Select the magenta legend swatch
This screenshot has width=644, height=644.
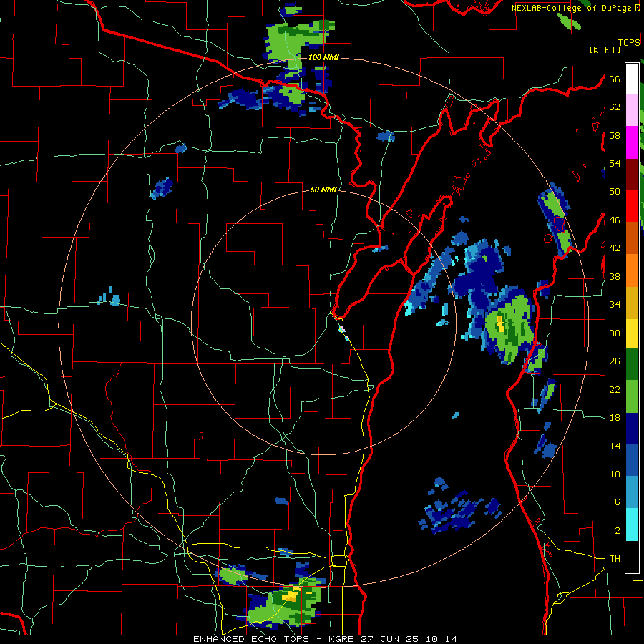(x=632, y=142)
